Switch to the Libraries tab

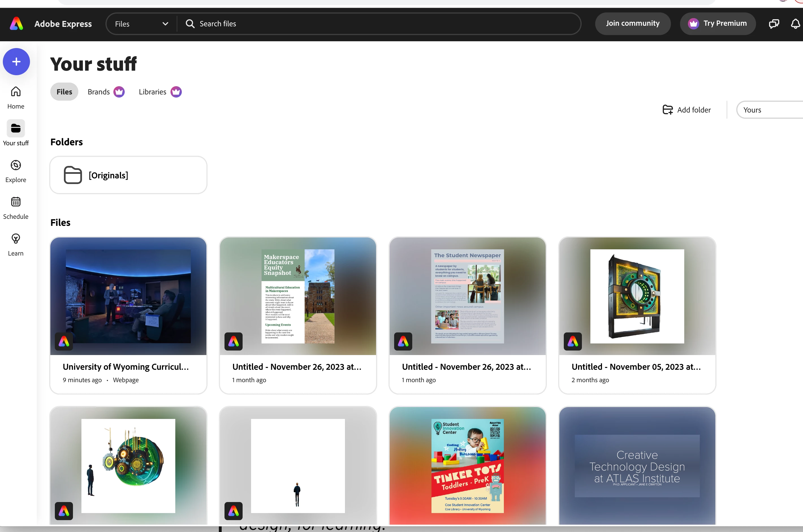[x=160, y=92]
